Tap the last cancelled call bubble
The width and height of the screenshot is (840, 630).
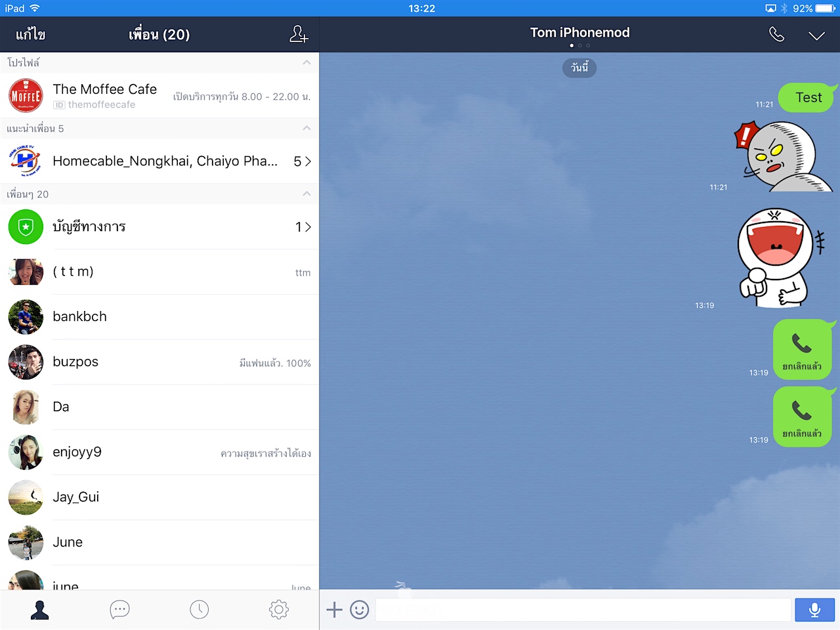click(802, 417)
